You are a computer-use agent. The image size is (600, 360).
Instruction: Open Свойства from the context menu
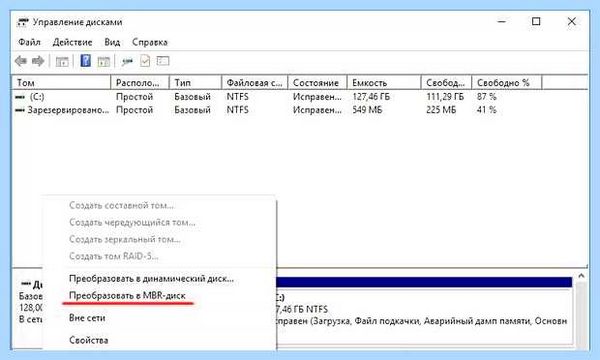88,340
